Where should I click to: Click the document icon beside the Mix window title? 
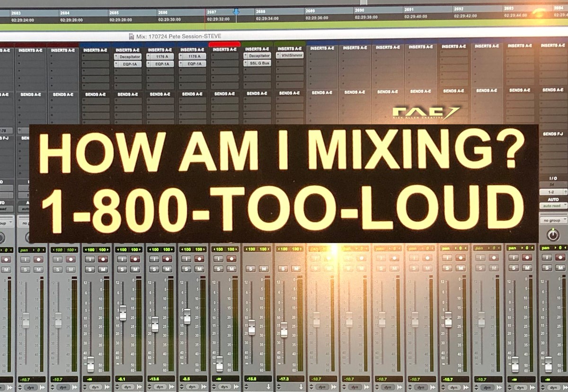tap(131, 36)
